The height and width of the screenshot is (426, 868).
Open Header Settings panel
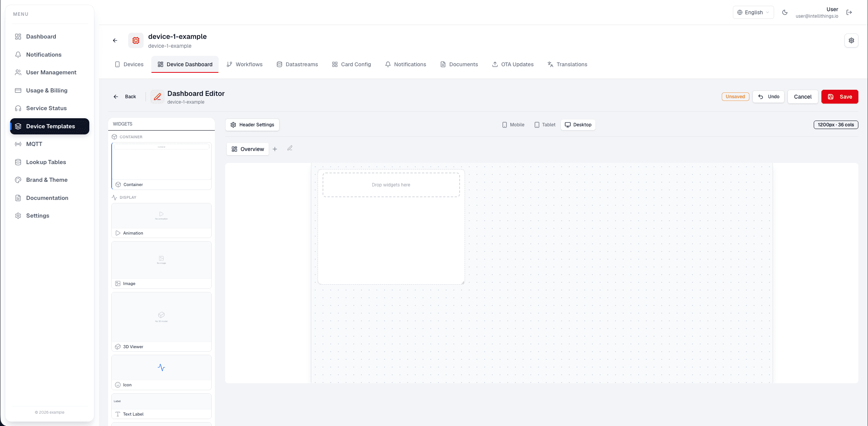(253, 125)
